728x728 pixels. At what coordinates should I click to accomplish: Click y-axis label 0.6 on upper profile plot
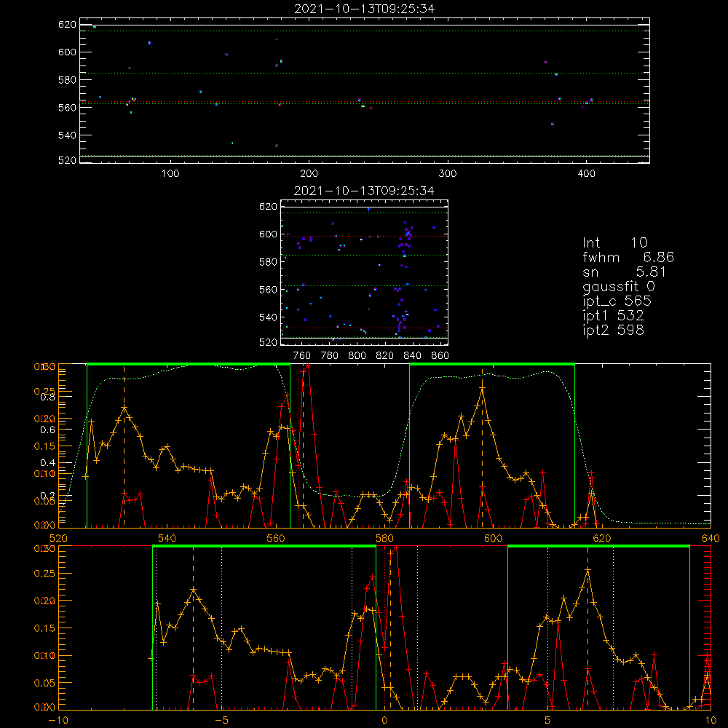click(x=48, y=430)
